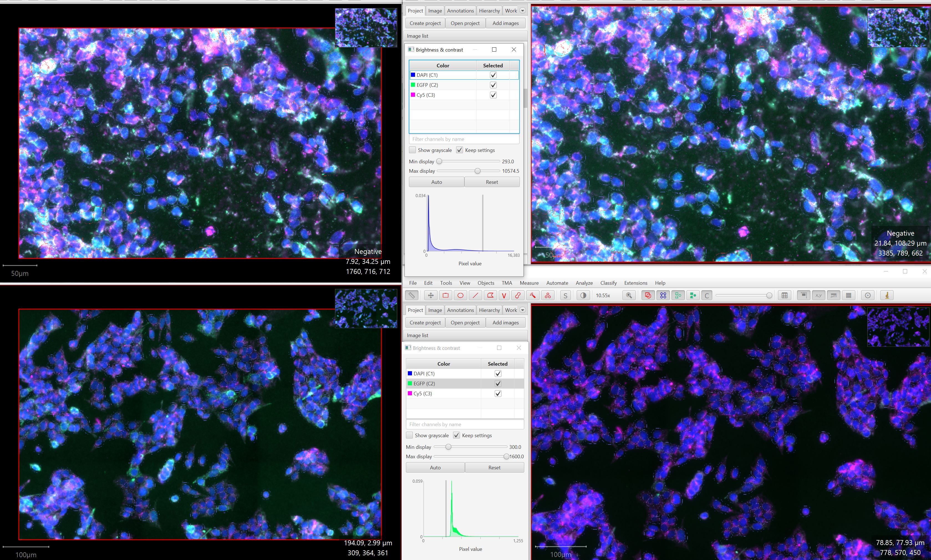This screenshot has width=931, height=560.
Task: Select the Line drawing tool
Action: [475, 296]
